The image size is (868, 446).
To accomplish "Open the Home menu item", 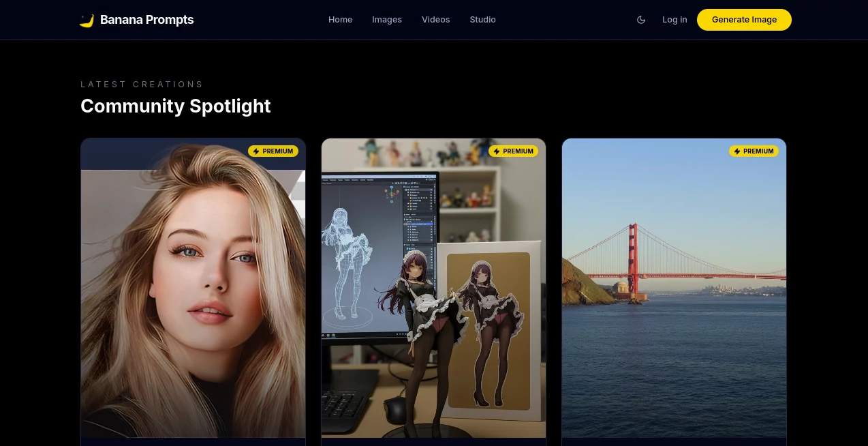I will point(340,20).
